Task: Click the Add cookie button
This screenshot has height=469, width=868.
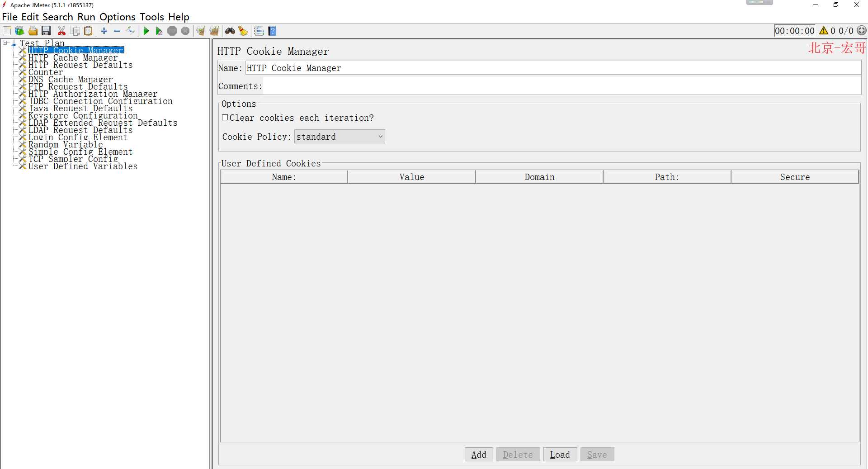Action: (479, 455)
